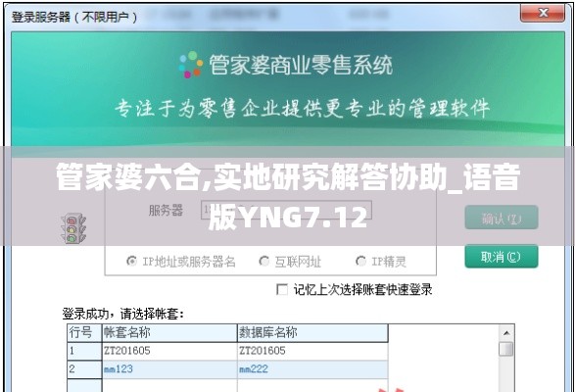Click the 确认 button
This screenshot has height=392, width=575.
coord(502,218)
